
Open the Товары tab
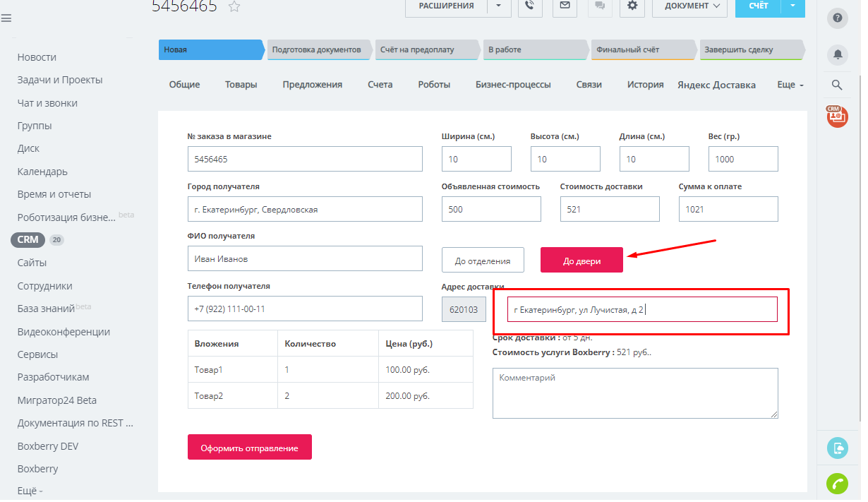pos(241,85)
